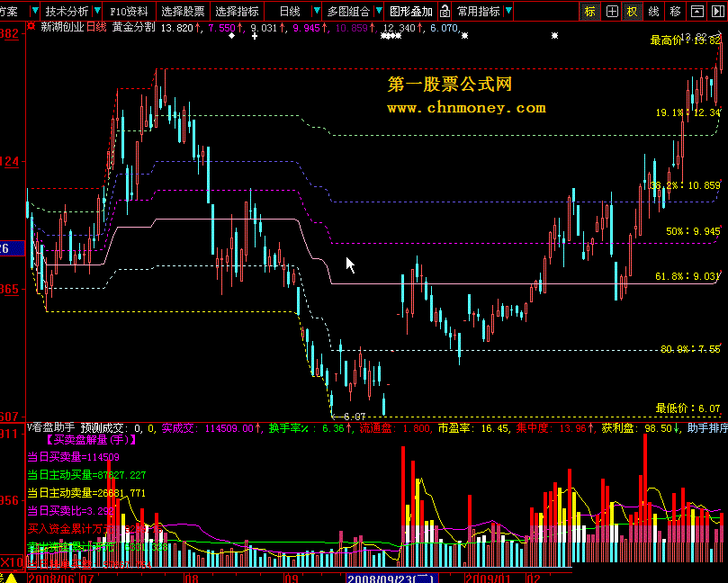Select the 日线 period button
Image resolution: width=728 pixels, height=583 pixels.
point(290,11)
